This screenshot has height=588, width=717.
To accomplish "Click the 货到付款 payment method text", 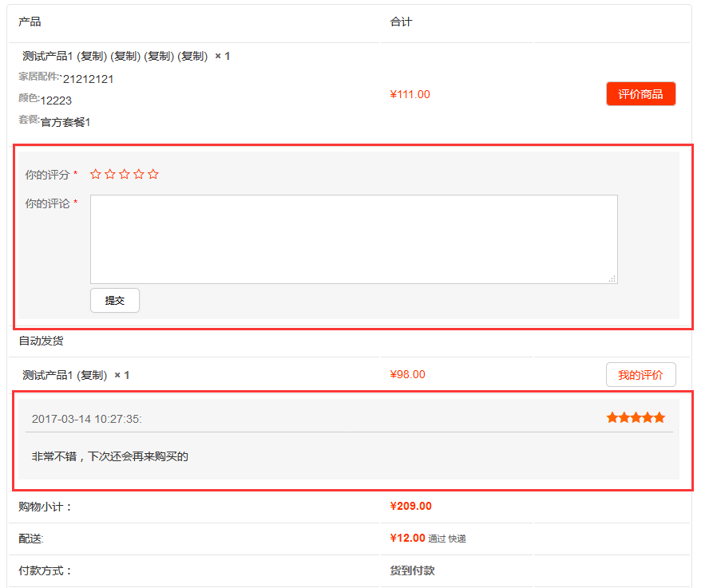I will point(412,570).
